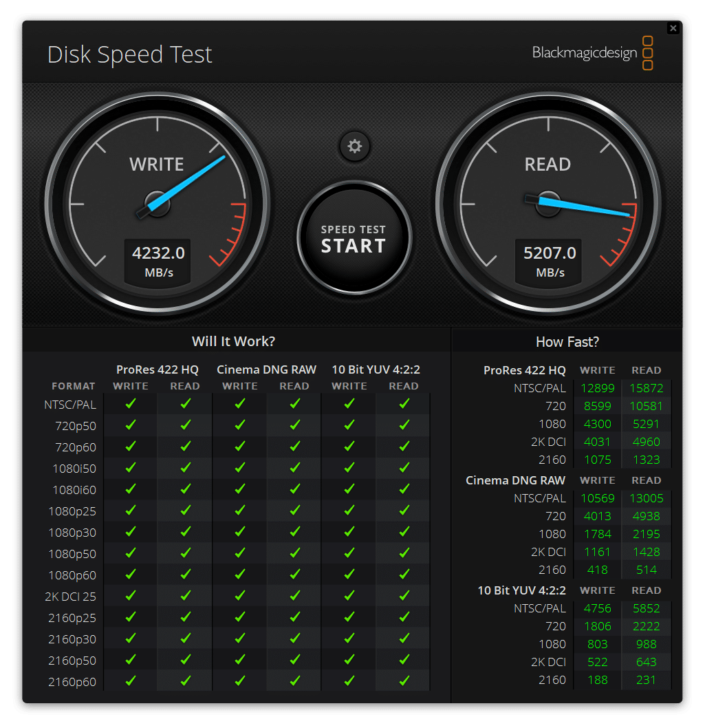705x728 pixels.
Task: Click 10 Bit YUV read checkmark for 2160p30
Action: (404, 639)
